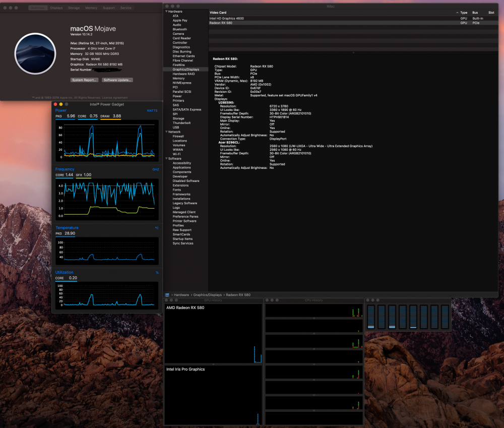Select Graphics/Displays in the sidebar

(x=186, y=69)
